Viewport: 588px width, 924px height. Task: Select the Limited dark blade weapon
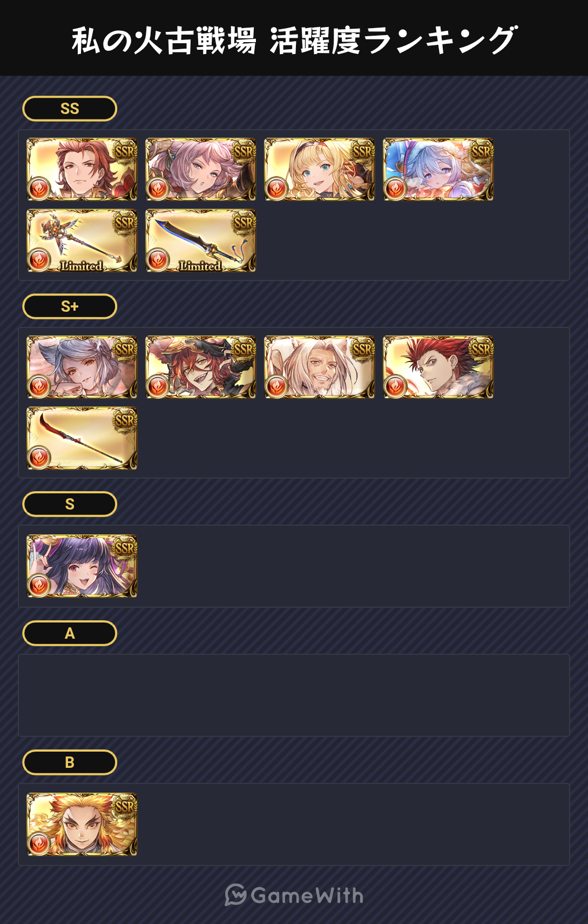201,241
